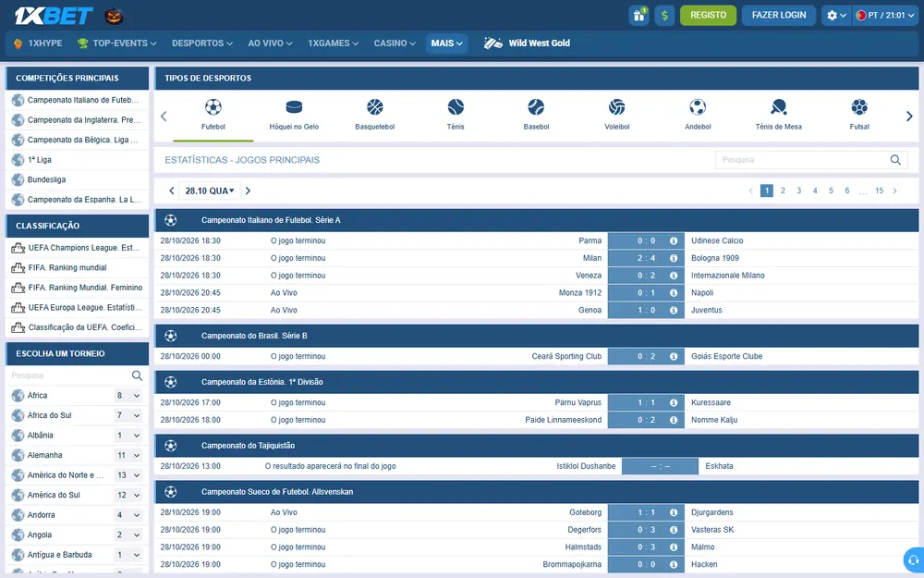Open the MAIS dropdown menu
The height and width of the screenshot is (578, 924).
[x=446, y=43]
